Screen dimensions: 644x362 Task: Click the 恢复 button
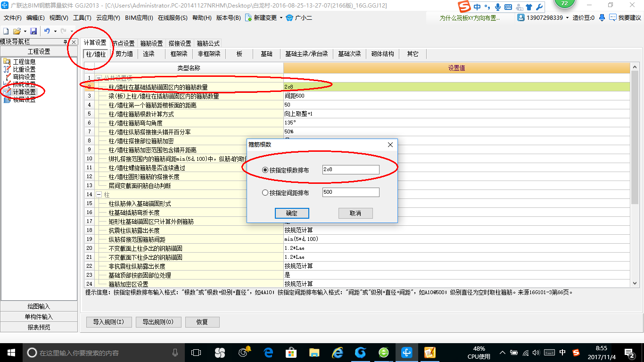[202, 322]
